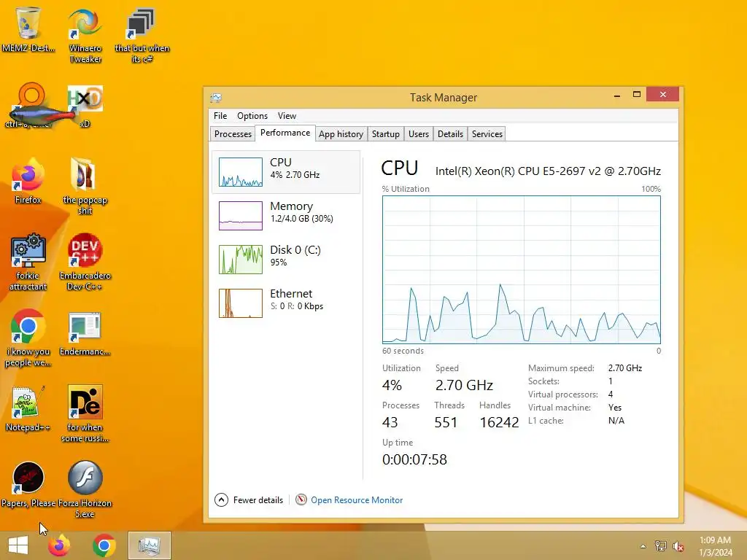Select the Performance tab

coord(285,133)
